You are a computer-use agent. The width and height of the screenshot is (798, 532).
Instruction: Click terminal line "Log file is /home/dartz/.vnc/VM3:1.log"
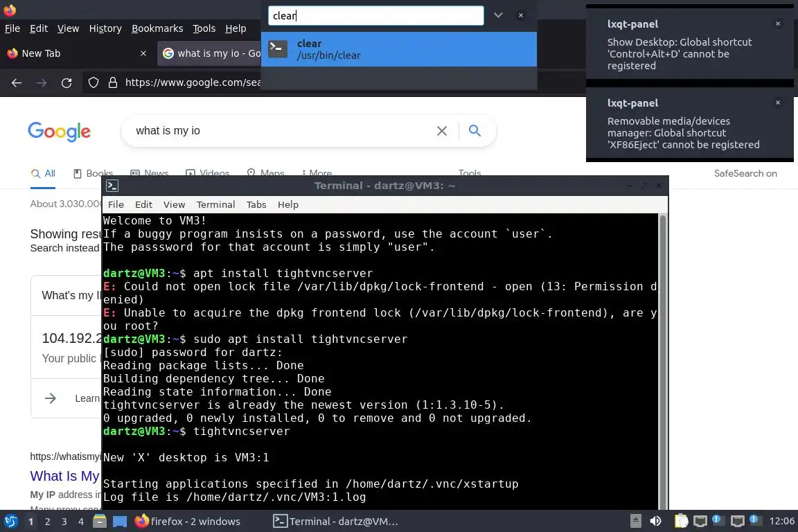(x=235, y=497)
